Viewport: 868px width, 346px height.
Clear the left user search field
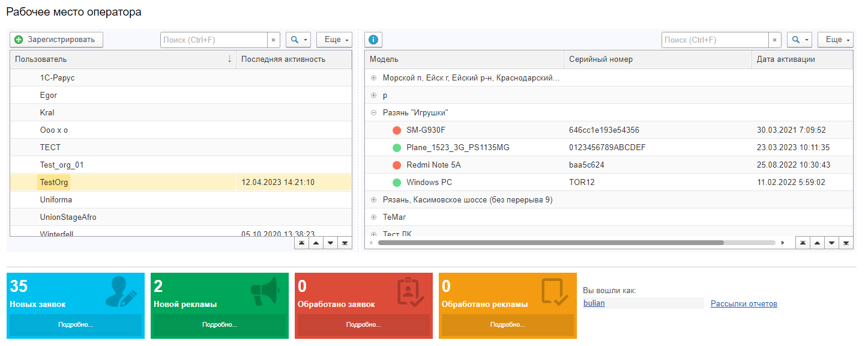point(273,40)
